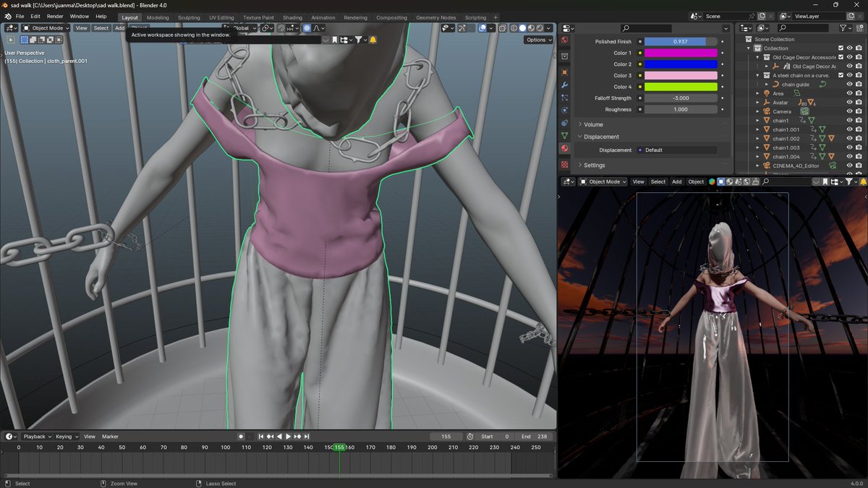
Task: Click the End frame 238 field
Action: coord(535,437)
